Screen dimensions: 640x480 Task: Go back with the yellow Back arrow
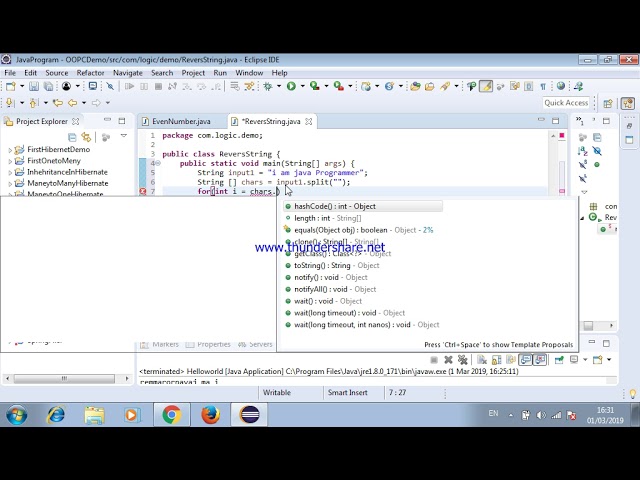(x=73, y=103)
